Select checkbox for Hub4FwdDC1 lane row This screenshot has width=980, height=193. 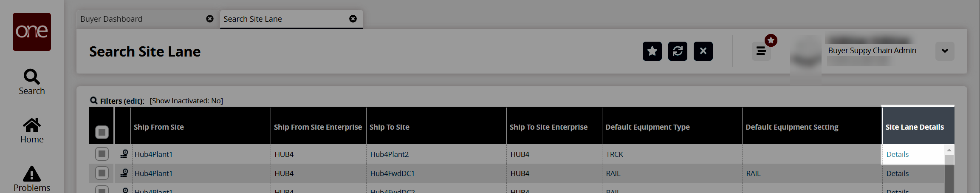click(x=102, y=173)
